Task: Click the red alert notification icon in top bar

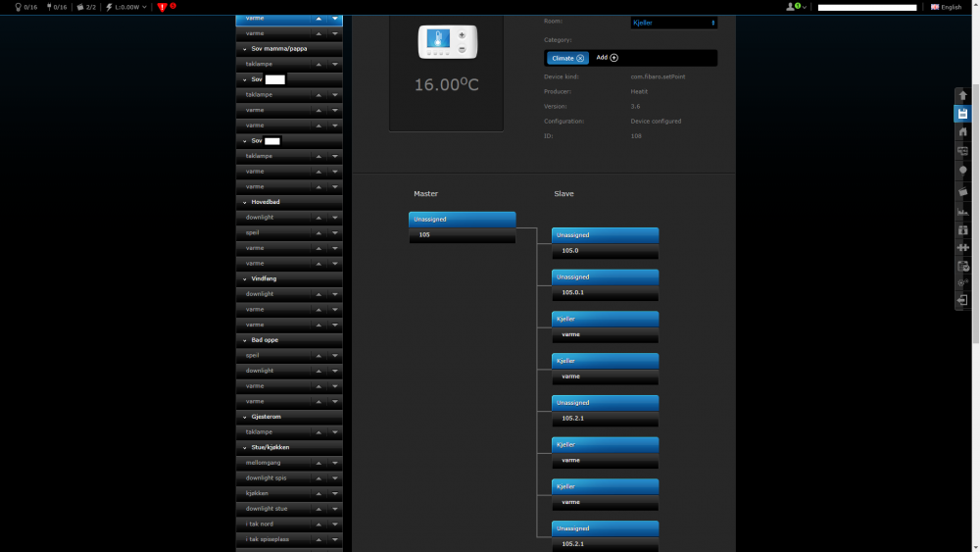Action: [164, 7]
